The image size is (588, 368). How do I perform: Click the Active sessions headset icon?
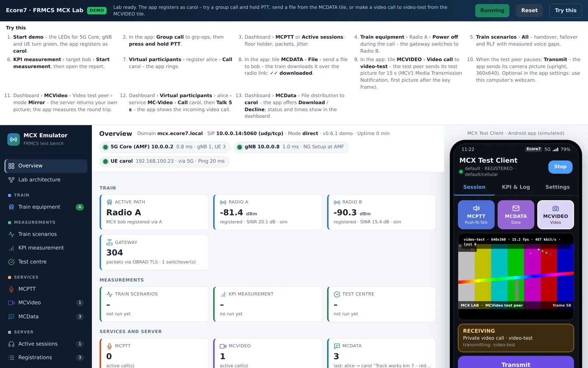click(11, 344)
